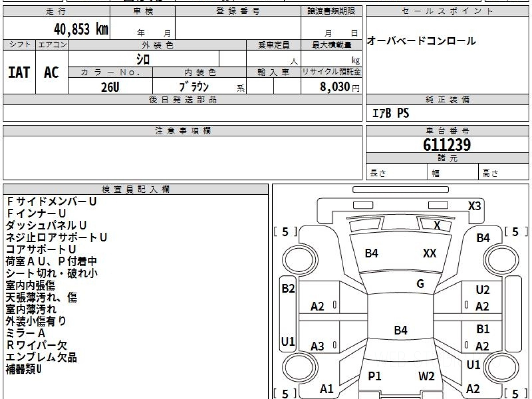This screenshot has width=532, height=399.
Task: Select the コアサポートU note line
Action: click(41, 250)
